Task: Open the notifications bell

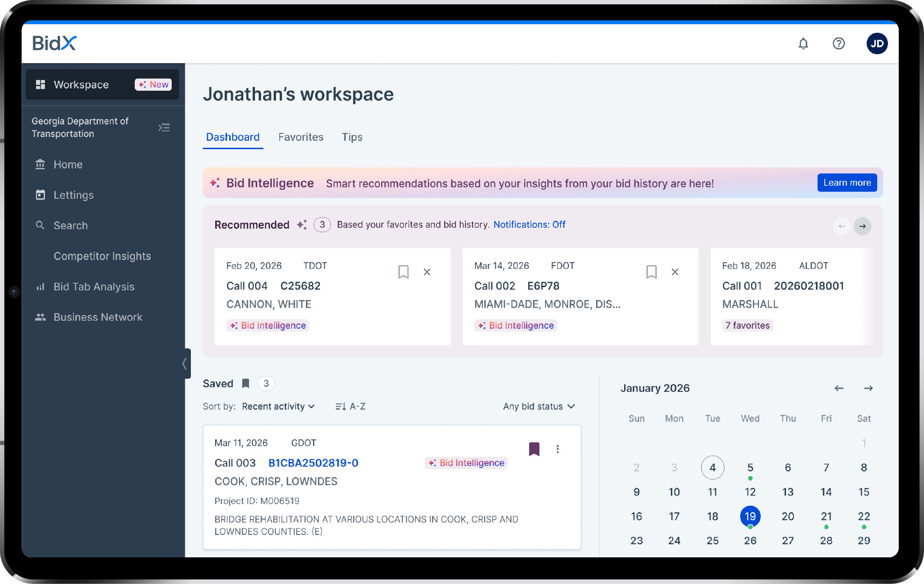Action: [803, 43]
